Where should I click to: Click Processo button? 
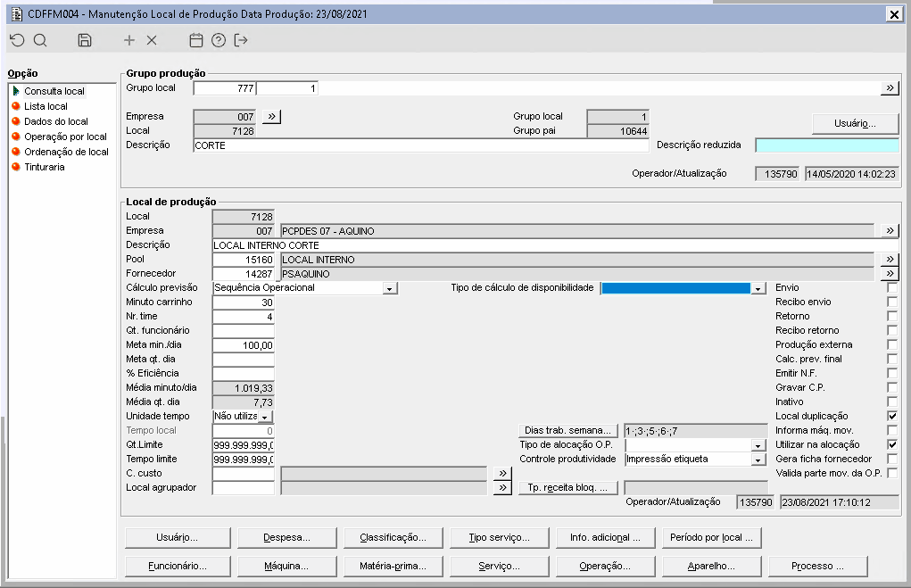click(x=818, y=566)
